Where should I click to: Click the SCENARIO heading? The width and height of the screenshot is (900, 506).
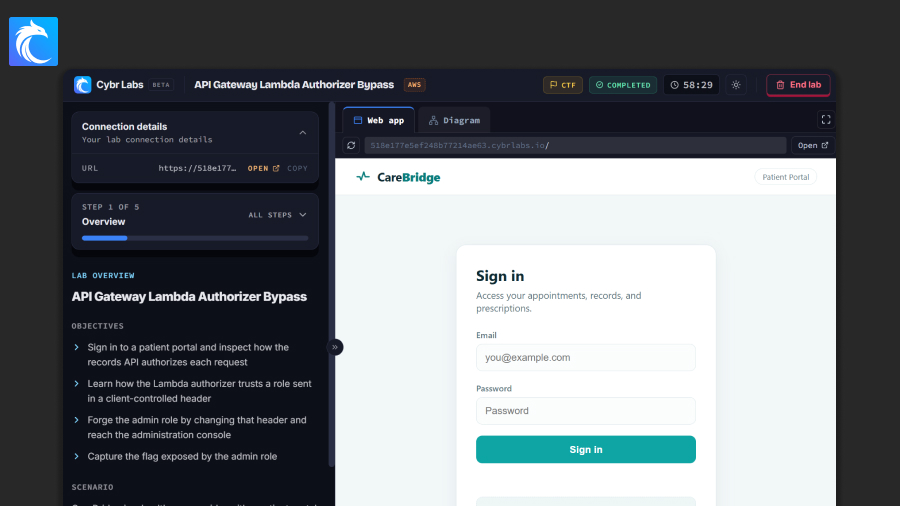[92, 487]
